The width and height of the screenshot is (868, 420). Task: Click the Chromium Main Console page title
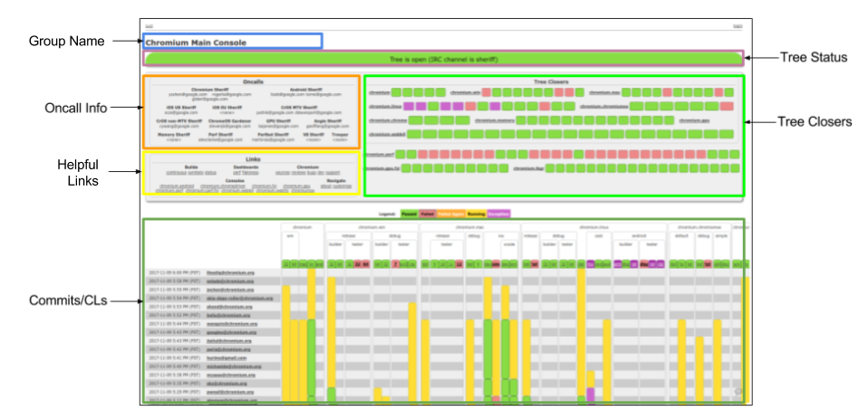pos(188,42)
